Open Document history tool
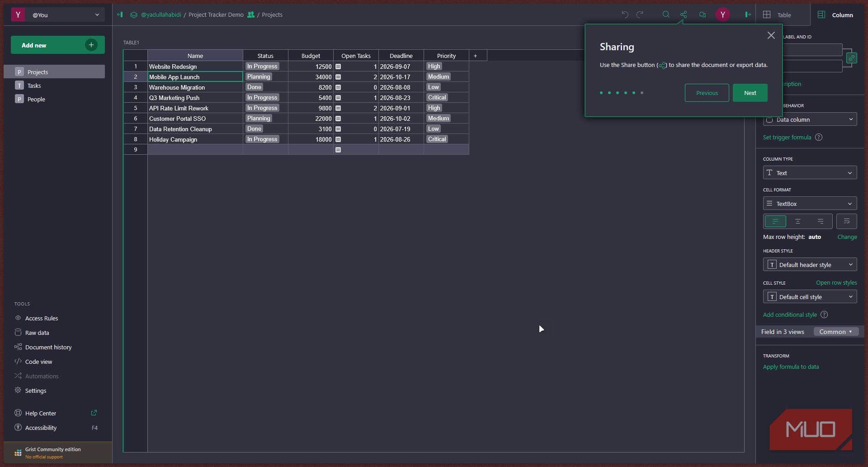This screenshot has height=467, width=868. coord(48,347)
